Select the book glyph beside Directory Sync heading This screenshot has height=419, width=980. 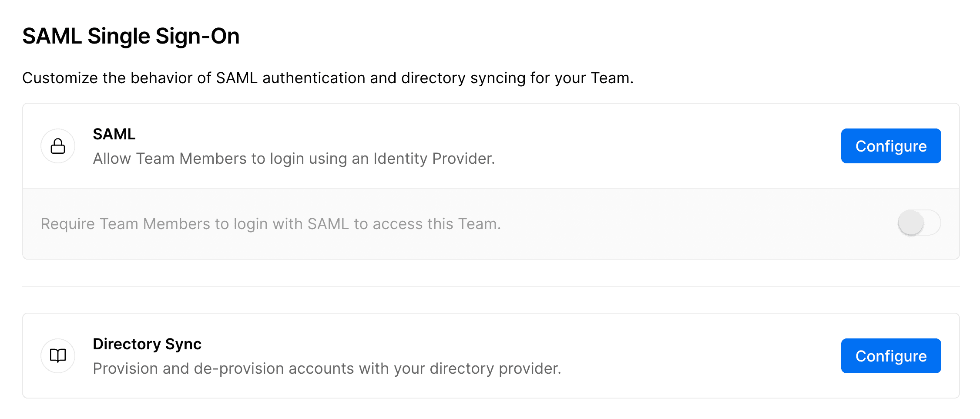click(x=58, y=355)
